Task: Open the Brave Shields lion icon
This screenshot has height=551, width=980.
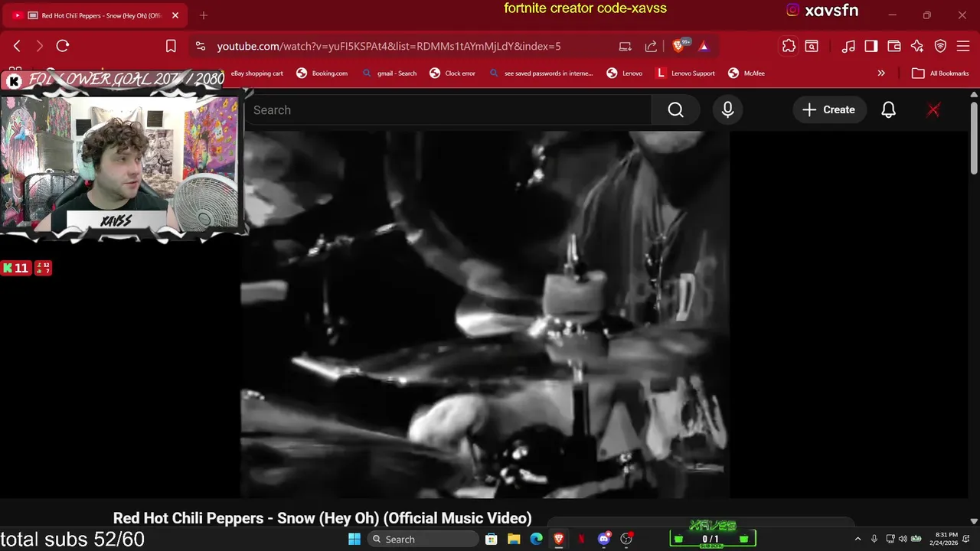Action: pos(678,46)
